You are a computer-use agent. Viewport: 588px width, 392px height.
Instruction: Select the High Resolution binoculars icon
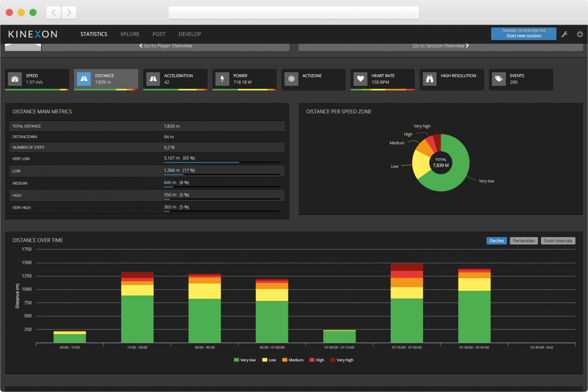(x=430, y=79)
